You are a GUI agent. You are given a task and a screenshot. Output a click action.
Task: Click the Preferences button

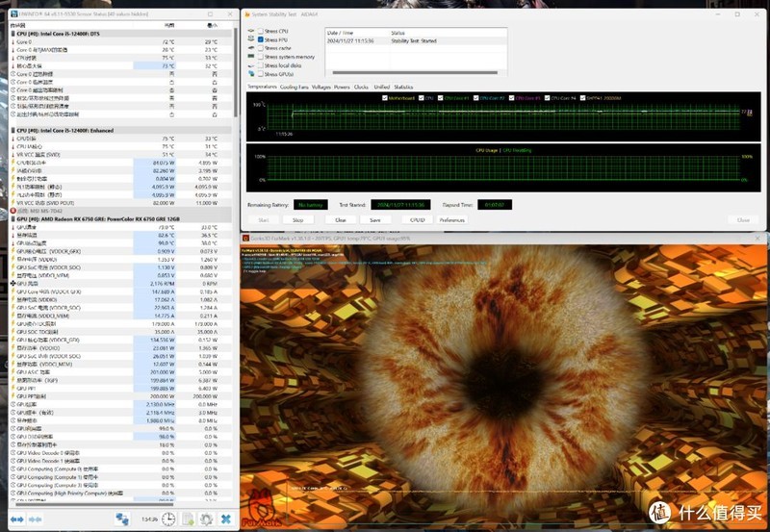(x=451, y=219)
